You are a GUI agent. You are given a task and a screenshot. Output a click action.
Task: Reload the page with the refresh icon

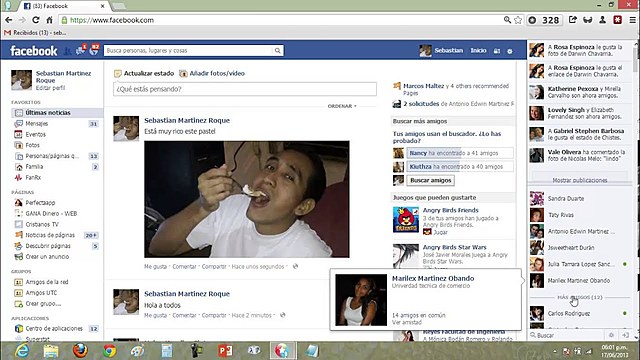pyautogui.click(x=36, y=20)
